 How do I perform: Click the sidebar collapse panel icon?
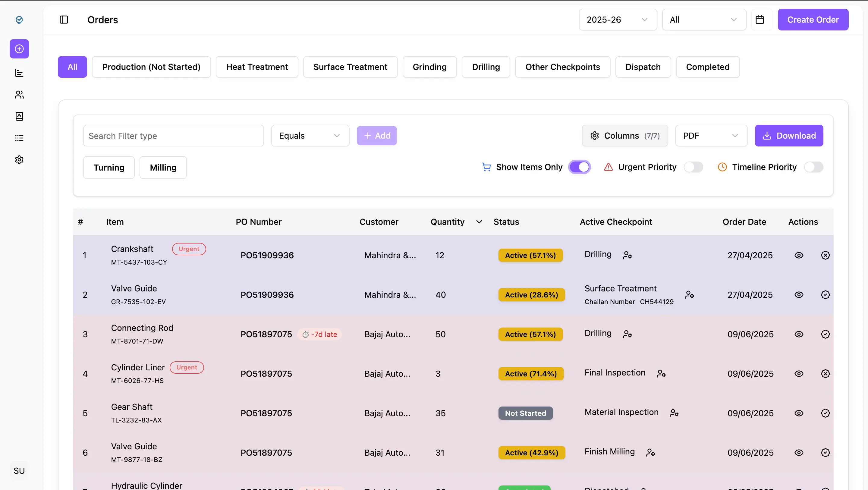[x=64, y=20]
